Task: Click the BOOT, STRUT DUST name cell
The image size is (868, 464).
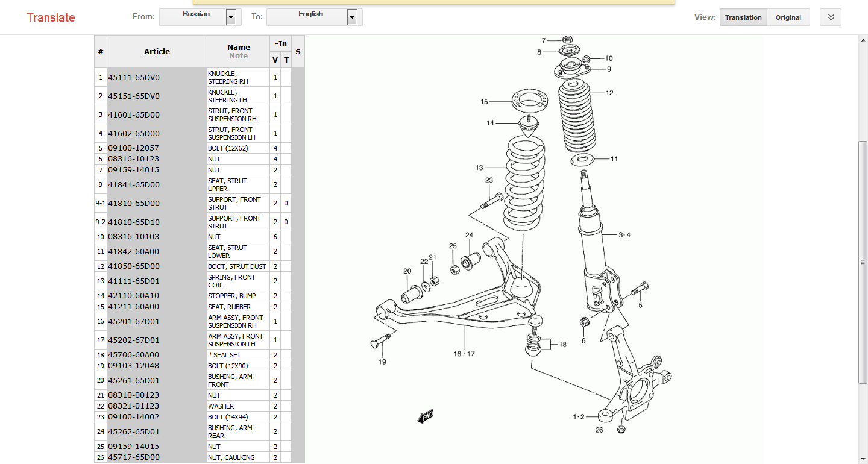Action: pyautogui.click(x=238, y=266)
